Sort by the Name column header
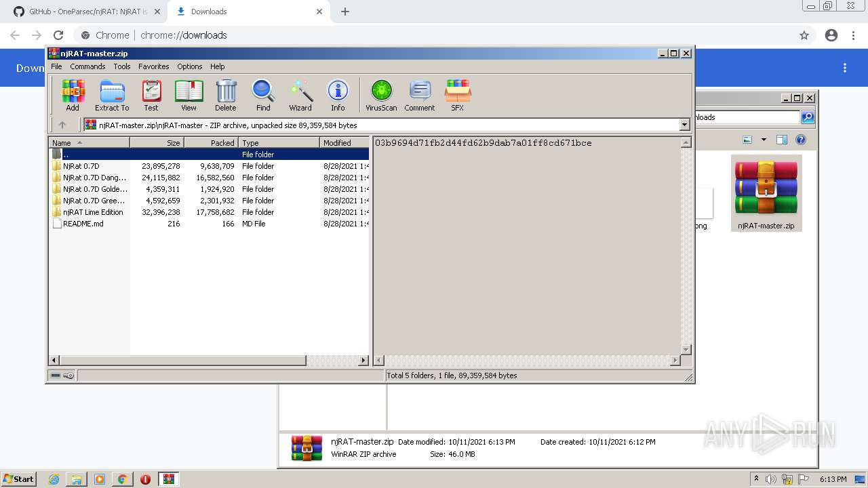Viewport: 868px width, 488px height. tap(89, 142)
